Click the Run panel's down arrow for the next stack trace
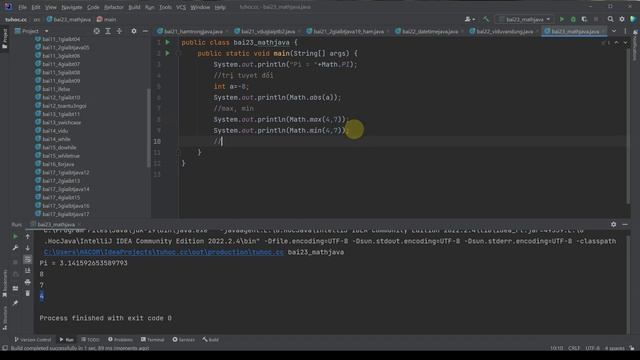 click(28, 248)
